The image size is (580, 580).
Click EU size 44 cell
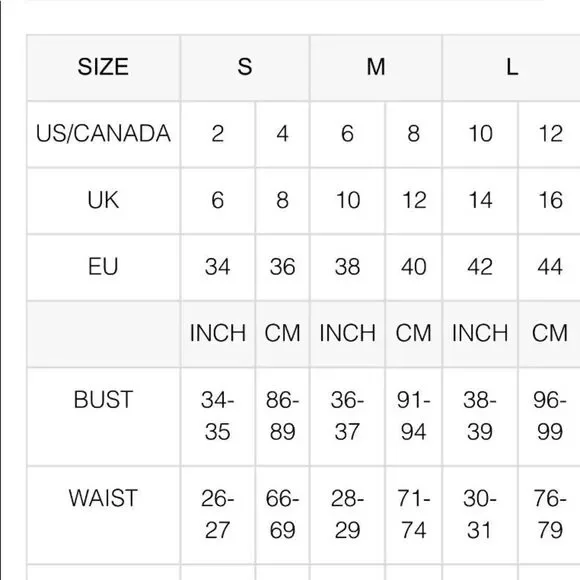tap(550, 267)
